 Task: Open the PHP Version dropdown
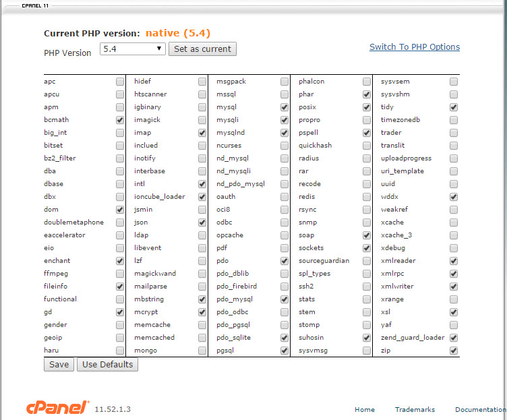(x=132, y=49)
